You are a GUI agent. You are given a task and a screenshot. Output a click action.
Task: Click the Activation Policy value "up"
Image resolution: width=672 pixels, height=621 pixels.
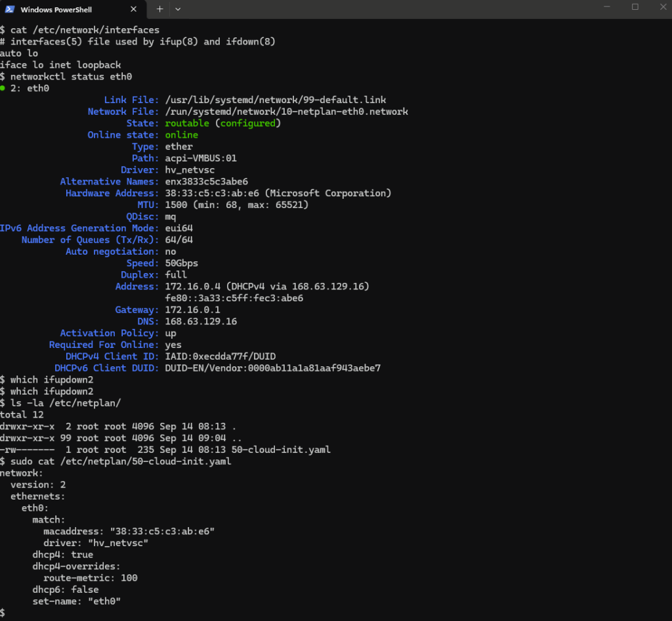(x=171, y=333)
